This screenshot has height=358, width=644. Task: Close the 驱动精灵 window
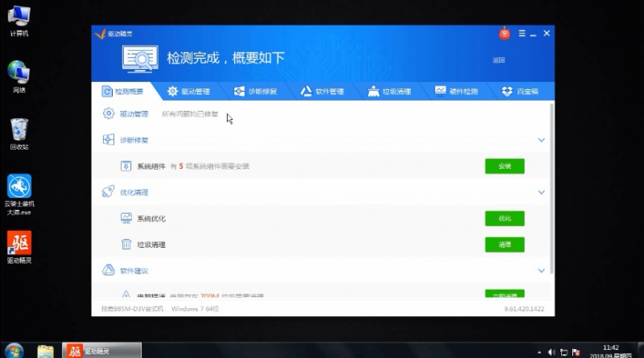[x=547, y=33]
